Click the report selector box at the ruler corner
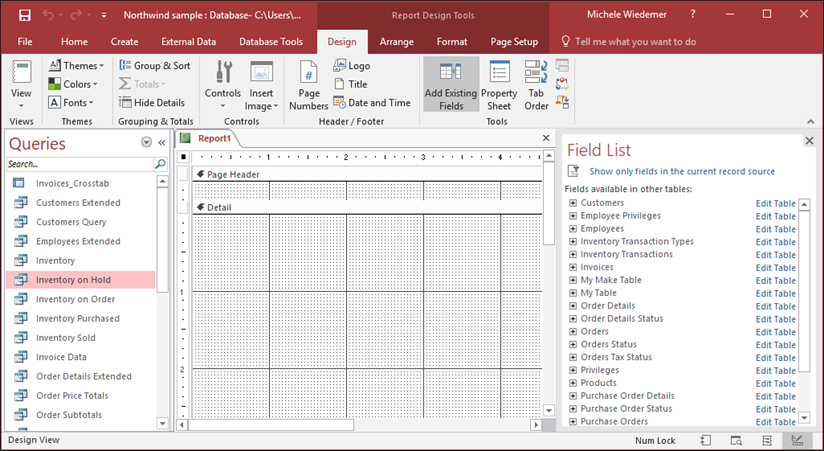Viewport: 824px width, 451px height. pyautogui.click(x=183, y=157)
